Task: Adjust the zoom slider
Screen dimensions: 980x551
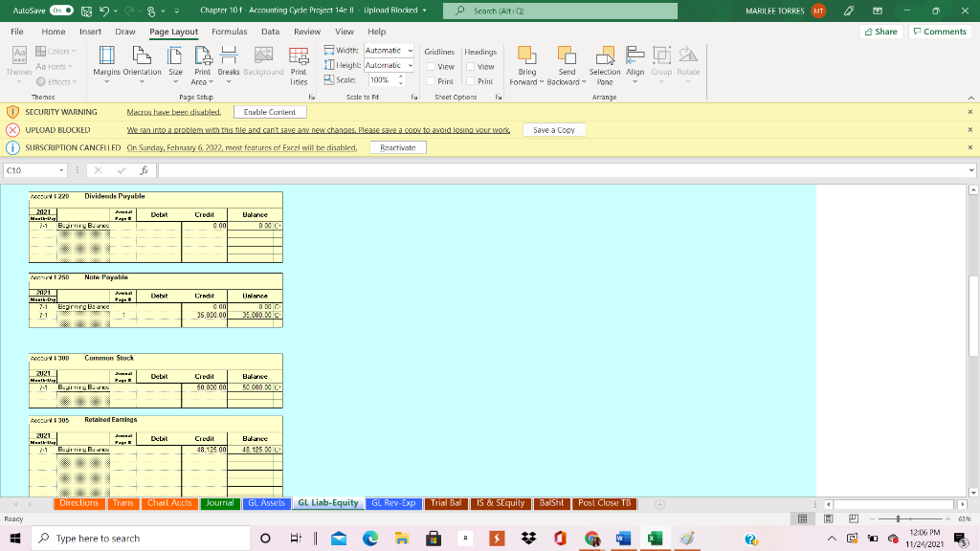Action: point(900,518)
